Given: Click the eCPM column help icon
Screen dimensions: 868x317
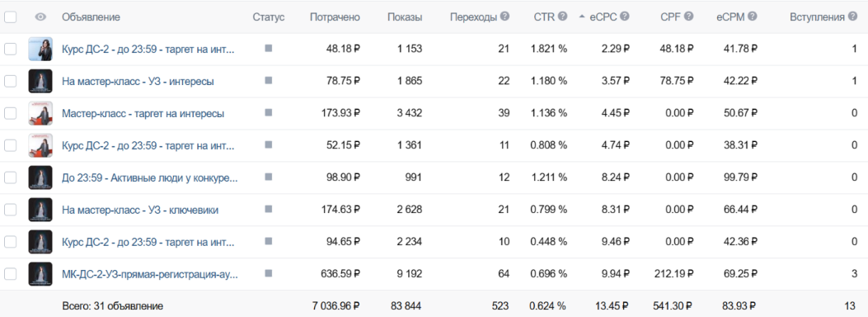Looking at the screenshot, I should (x=753, y=17).
